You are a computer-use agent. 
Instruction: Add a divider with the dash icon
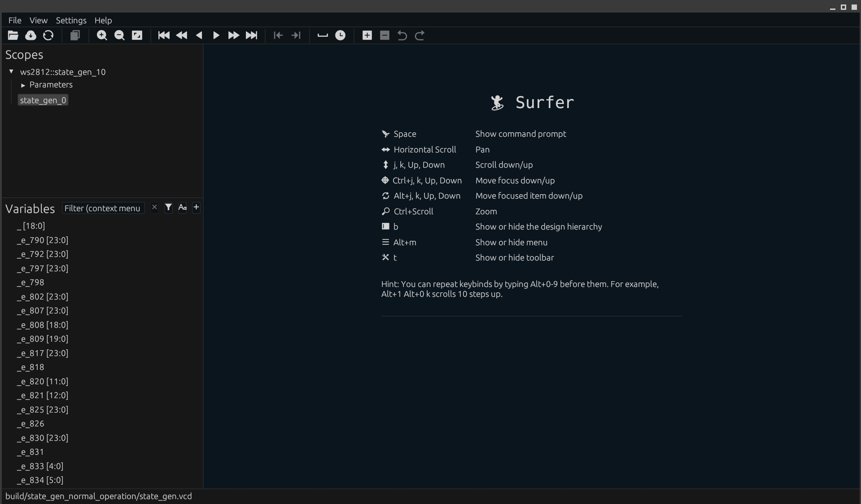[323, 35]
